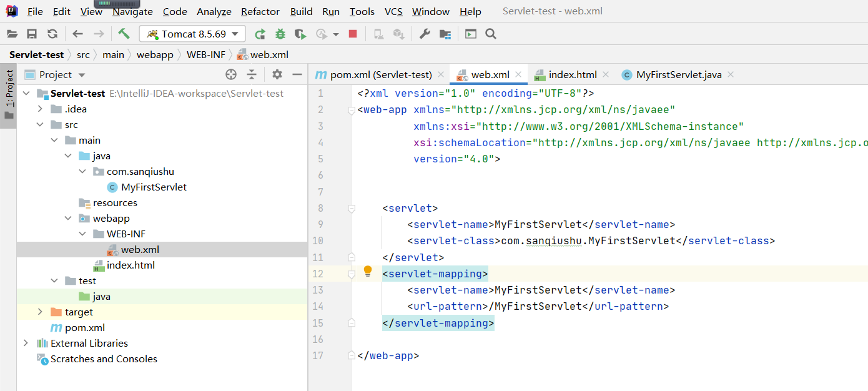868x391 pixels.
Task: Collapse the Servlet-test root node
Action: pos(26,93)
